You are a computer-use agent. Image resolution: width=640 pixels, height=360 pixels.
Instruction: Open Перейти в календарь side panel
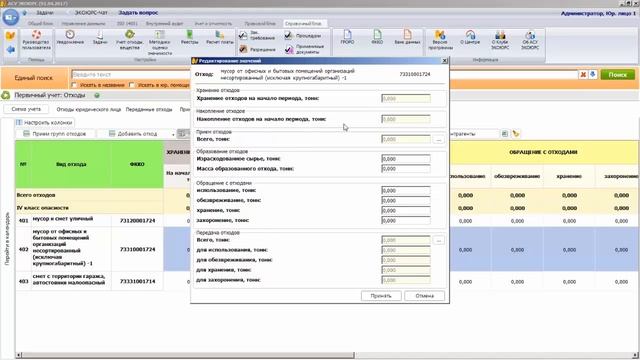[x=7, y=239]
